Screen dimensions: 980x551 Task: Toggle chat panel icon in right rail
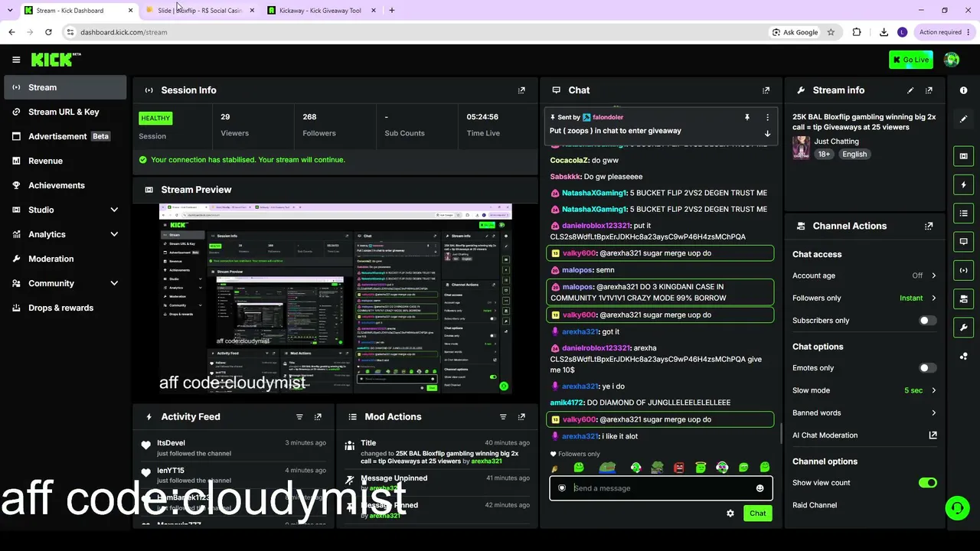pos(964,242)
